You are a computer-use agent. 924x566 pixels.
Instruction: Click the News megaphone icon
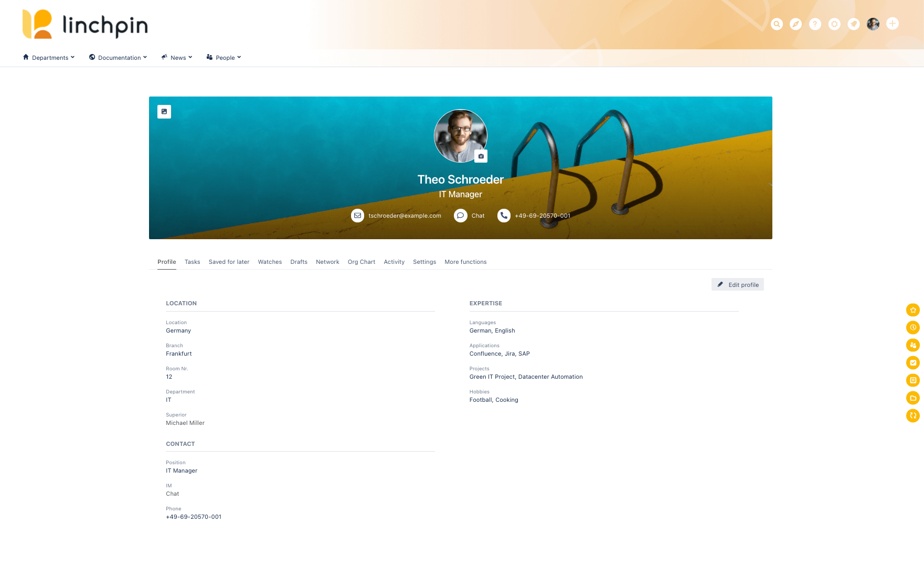(x=164, y=57)
